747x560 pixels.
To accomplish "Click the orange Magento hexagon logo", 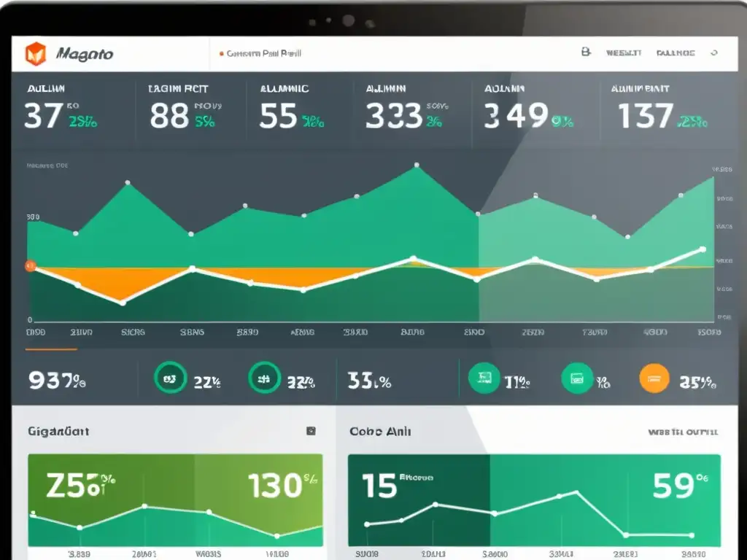I will [x=36, y=53].
